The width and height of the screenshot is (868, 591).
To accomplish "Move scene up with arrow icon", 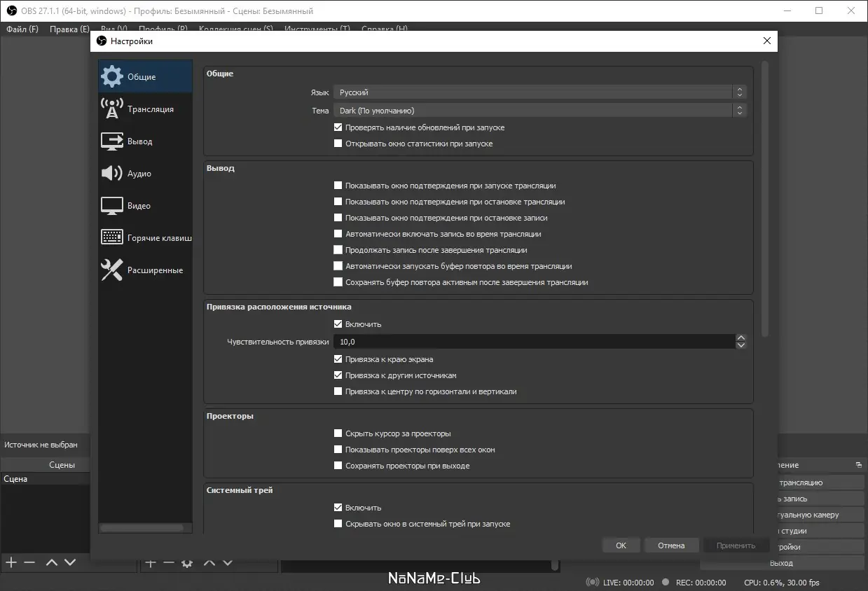I will pyautogui.click(x=52, y=562).
